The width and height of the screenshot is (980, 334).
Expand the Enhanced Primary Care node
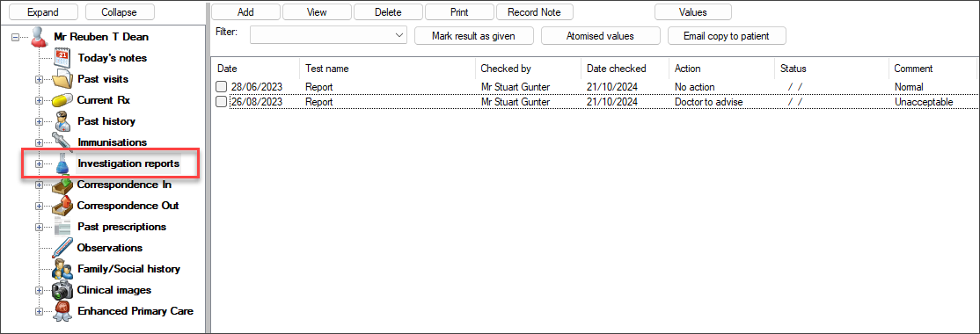point(39,311)
